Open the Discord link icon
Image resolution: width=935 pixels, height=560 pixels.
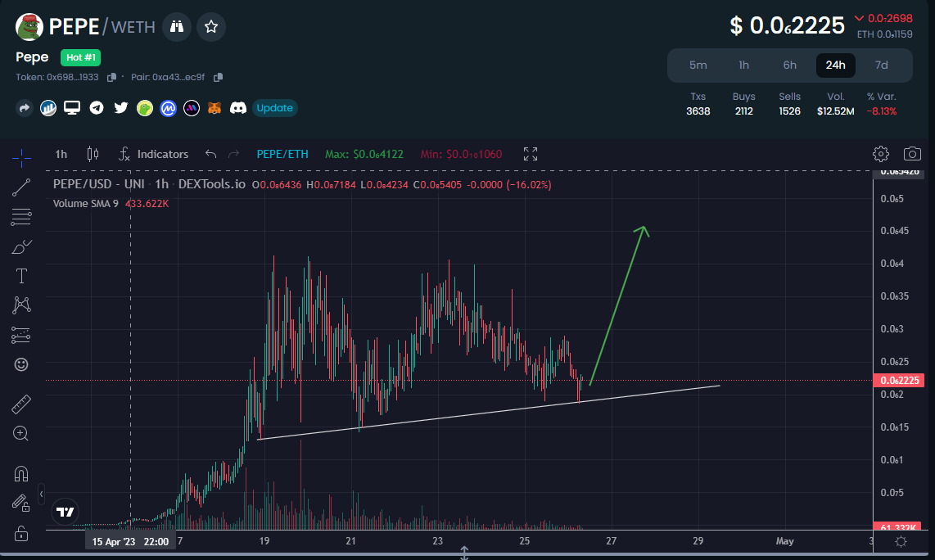pos(238,108)
